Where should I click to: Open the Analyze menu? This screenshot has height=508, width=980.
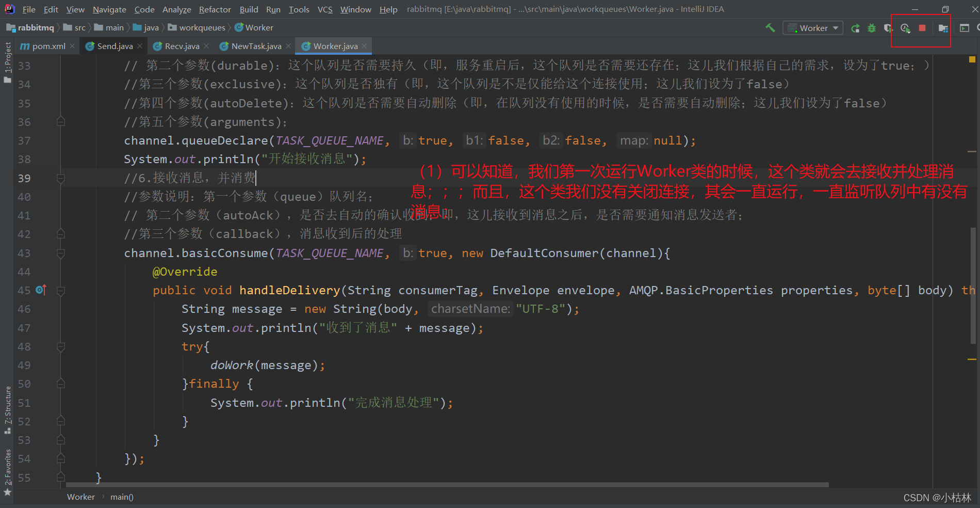click(176, 9)
